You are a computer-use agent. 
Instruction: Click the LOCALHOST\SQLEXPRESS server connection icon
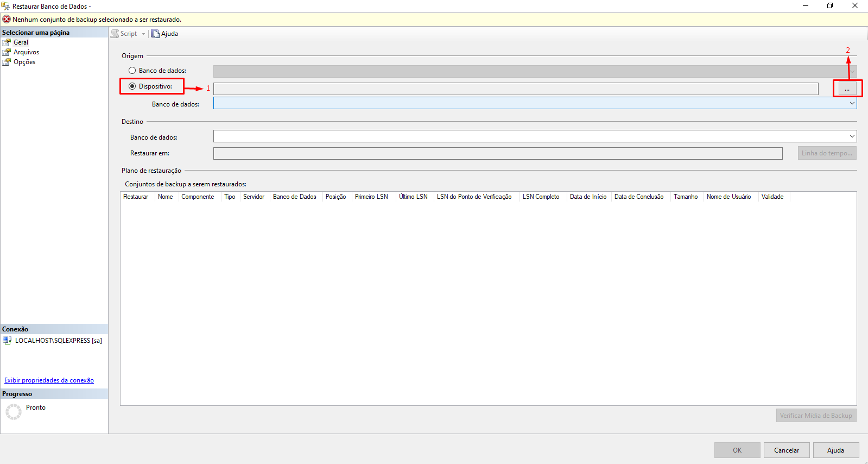click(x=7, y=341)
